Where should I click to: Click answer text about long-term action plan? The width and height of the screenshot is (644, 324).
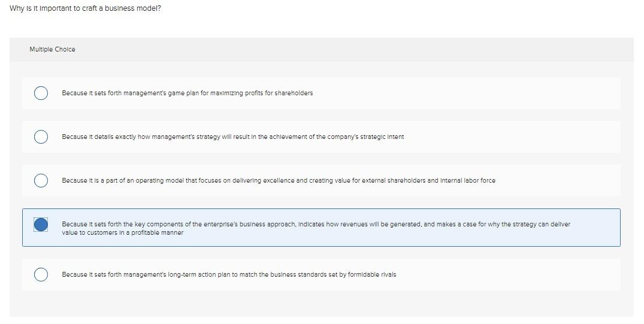tap(229, 274)
